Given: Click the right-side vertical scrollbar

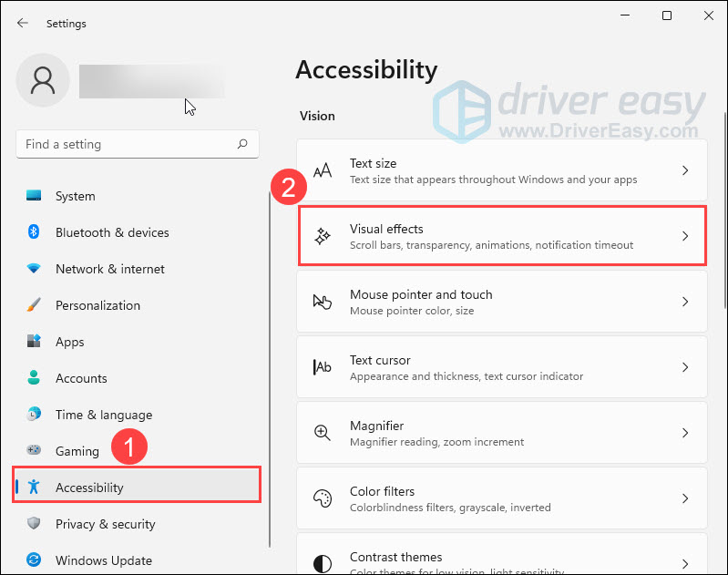Looking at the screenshot, I should click(x=725, y=210).
